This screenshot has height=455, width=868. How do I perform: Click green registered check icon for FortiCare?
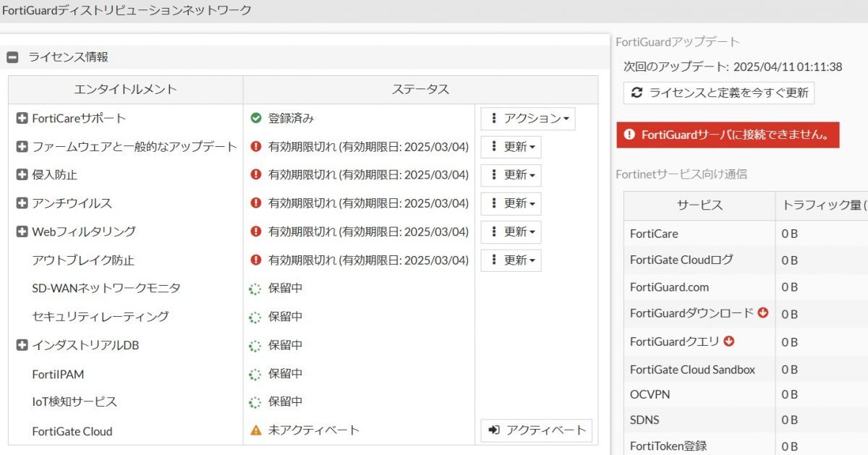point(255,118)
